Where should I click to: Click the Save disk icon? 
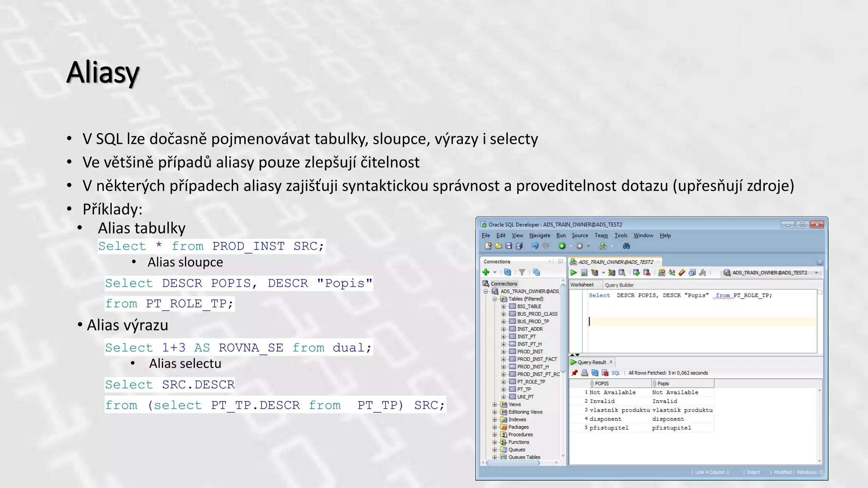tap(509, 246)
